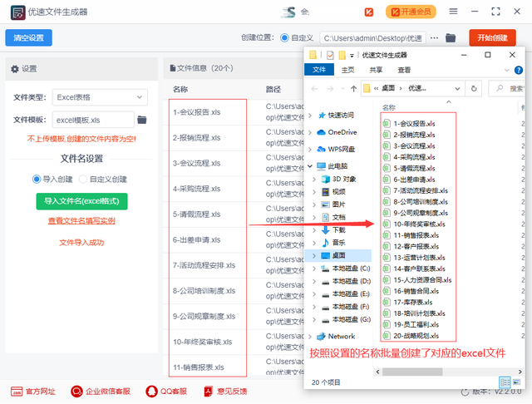Viewport: 532px width, 404px height.
Task: Expand the 此电脑 tree node
Action: (311, 166)
